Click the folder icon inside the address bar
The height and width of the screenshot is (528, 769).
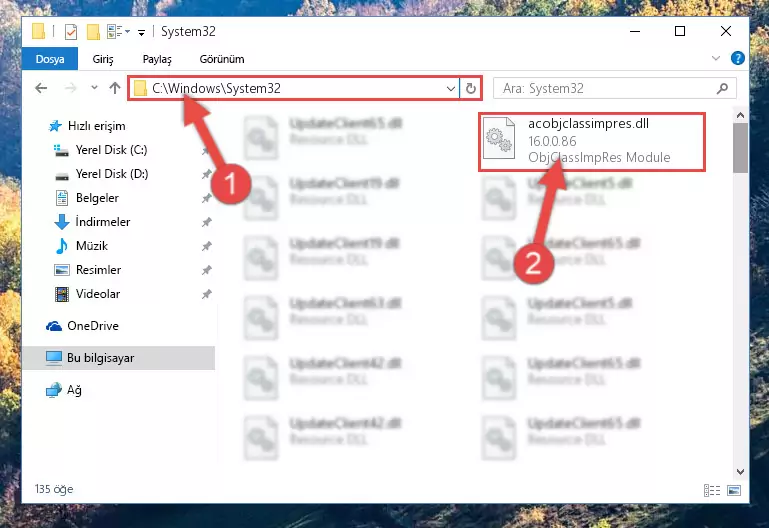[141, 88]
